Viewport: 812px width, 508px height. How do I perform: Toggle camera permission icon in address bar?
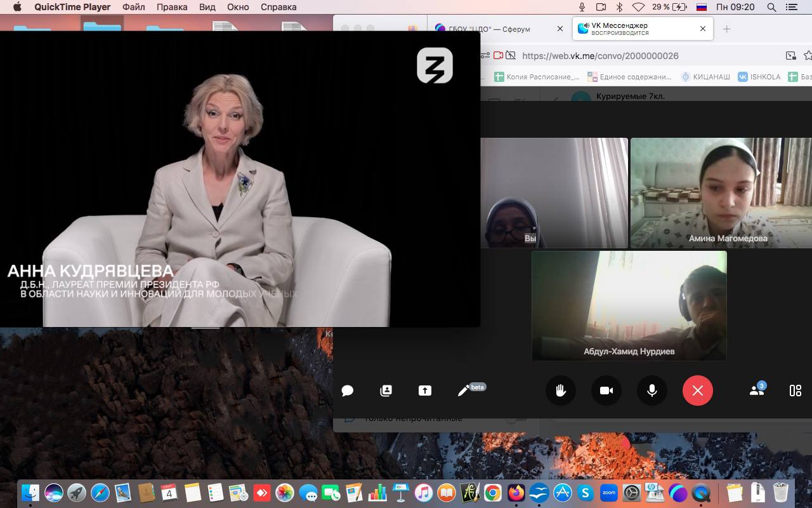(x=499, y=55)
